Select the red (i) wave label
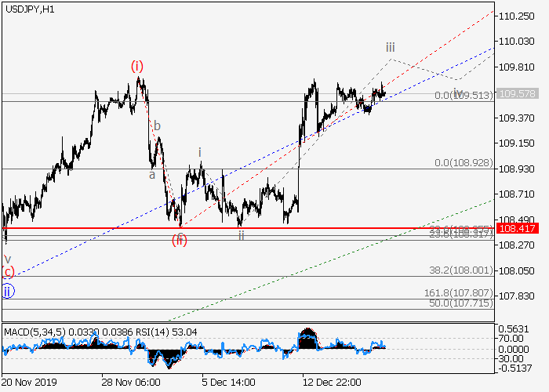549x392 pixels. coord(137,66)
